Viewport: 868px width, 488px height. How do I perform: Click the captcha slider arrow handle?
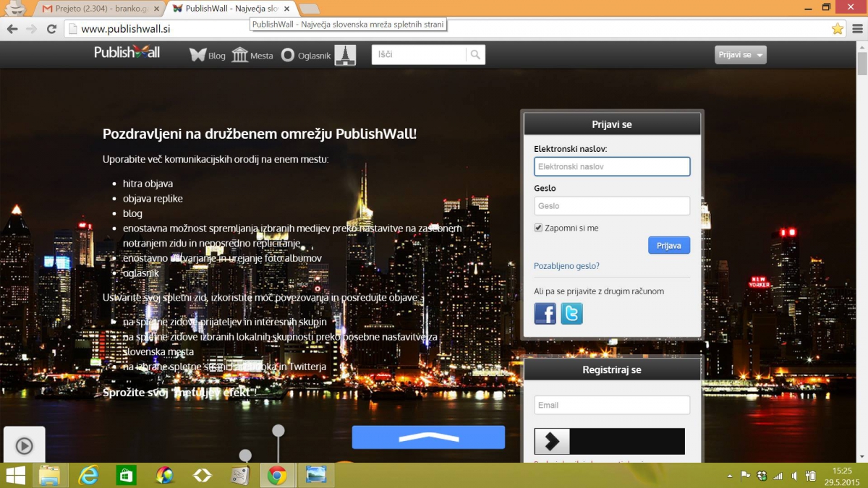point(552,441)
